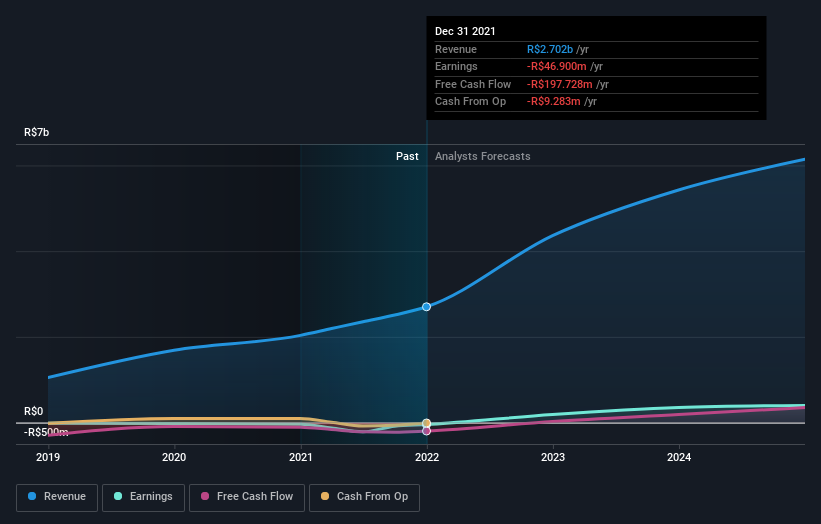
Task: Toggle the Revenue legend series
Action: click(x=57, y=497)
